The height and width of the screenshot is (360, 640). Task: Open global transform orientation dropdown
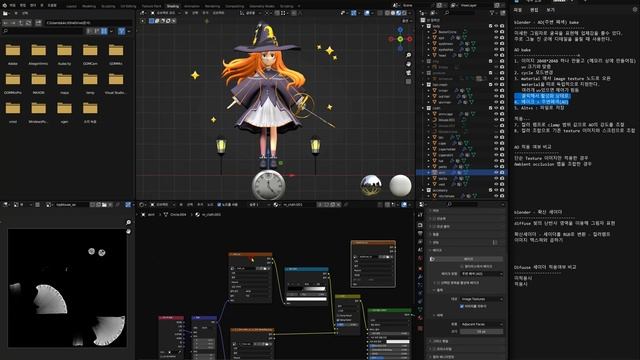pos(250,13)
